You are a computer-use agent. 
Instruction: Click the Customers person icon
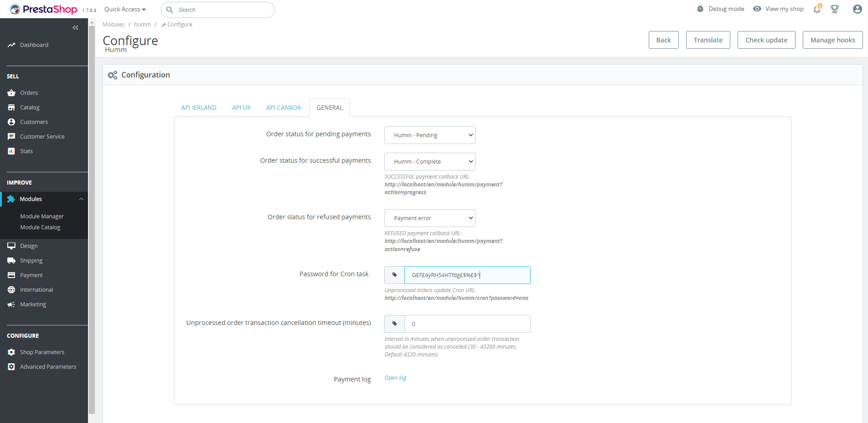(x=11, y=122)
